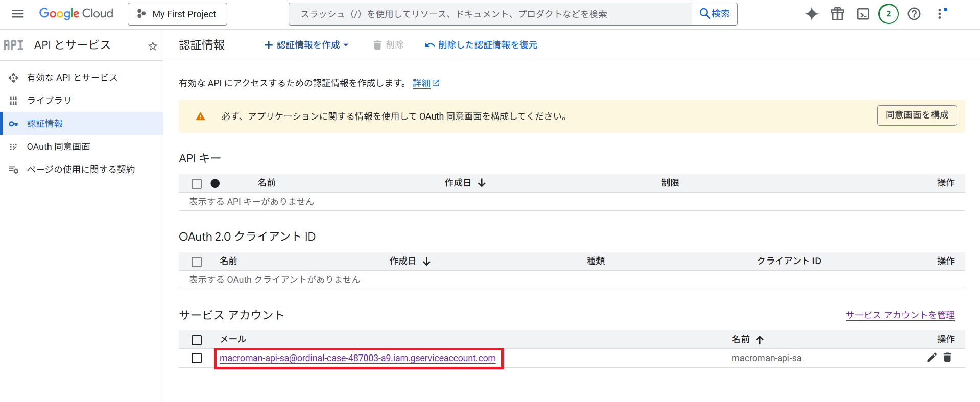Select the macroman-api-sa service account row checkbox

[x=197, y=358]
